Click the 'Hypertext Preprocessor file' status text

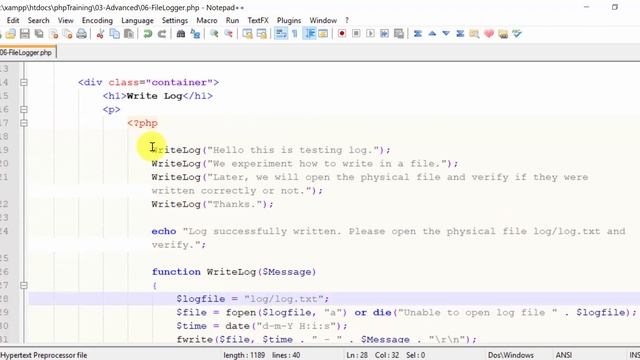point(44,355)
